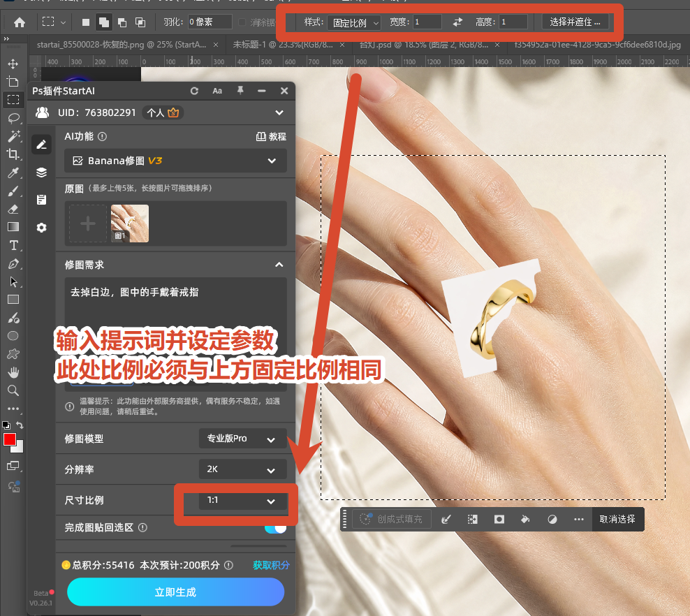Select the Artboard tool
The image size is (690, 616).
click(x=13, y=82)
